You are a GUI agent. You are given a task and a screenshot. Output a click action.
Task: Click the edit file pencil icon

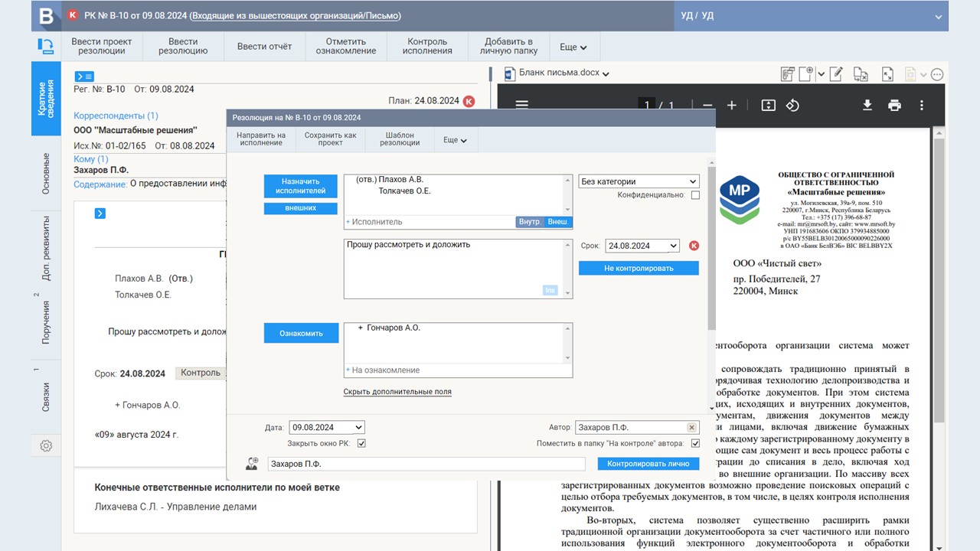[837, 74]
